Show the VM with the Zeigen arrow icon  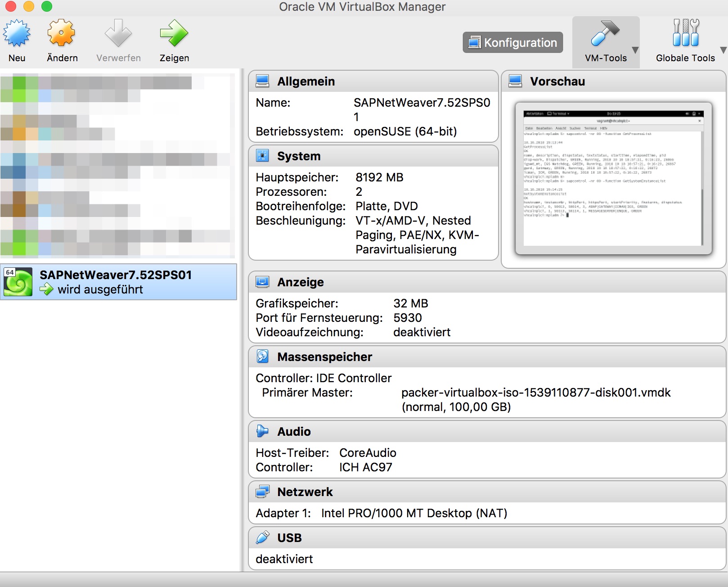174,33
